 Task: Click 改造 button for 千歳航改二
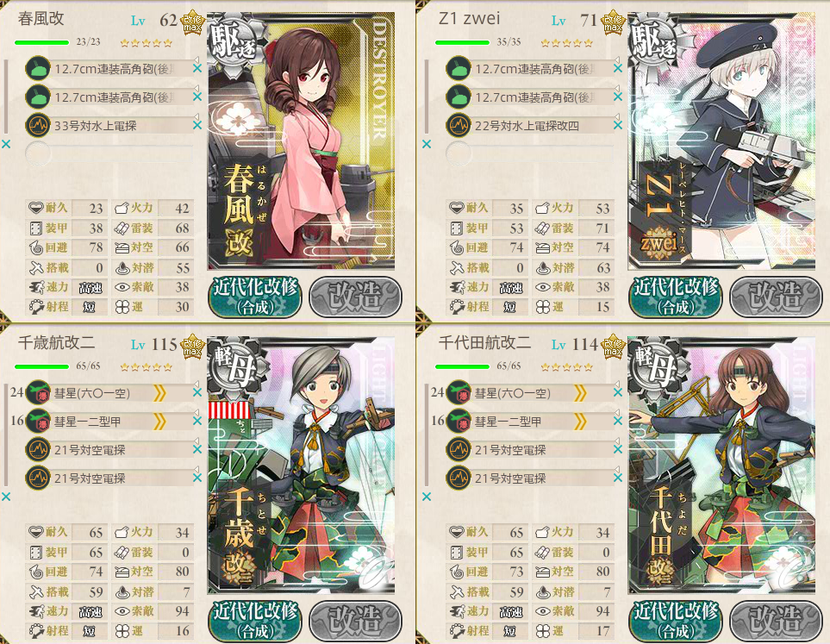(355, 621)
